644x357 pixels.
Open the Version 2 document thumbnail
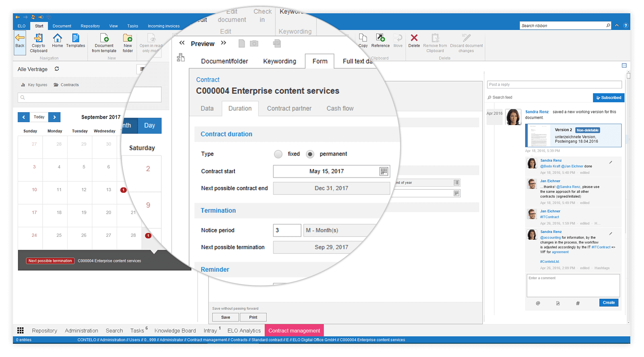(538, 135)
